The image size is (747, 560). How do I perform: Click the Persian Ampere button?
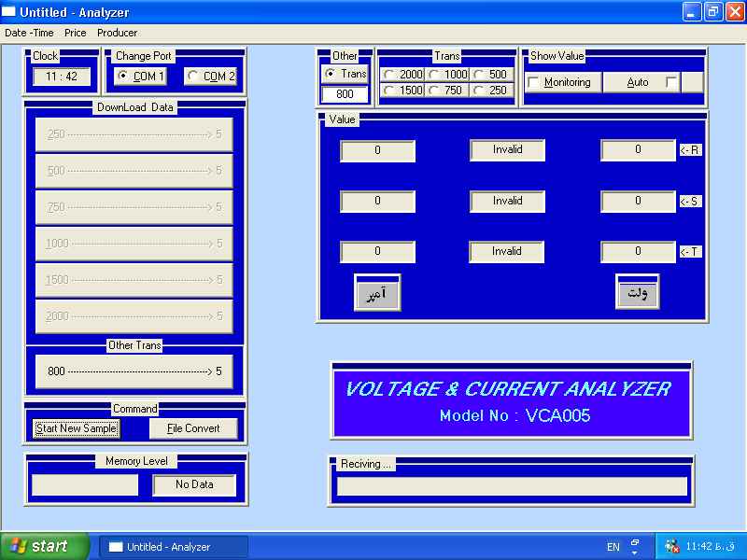tap(377, 293)
